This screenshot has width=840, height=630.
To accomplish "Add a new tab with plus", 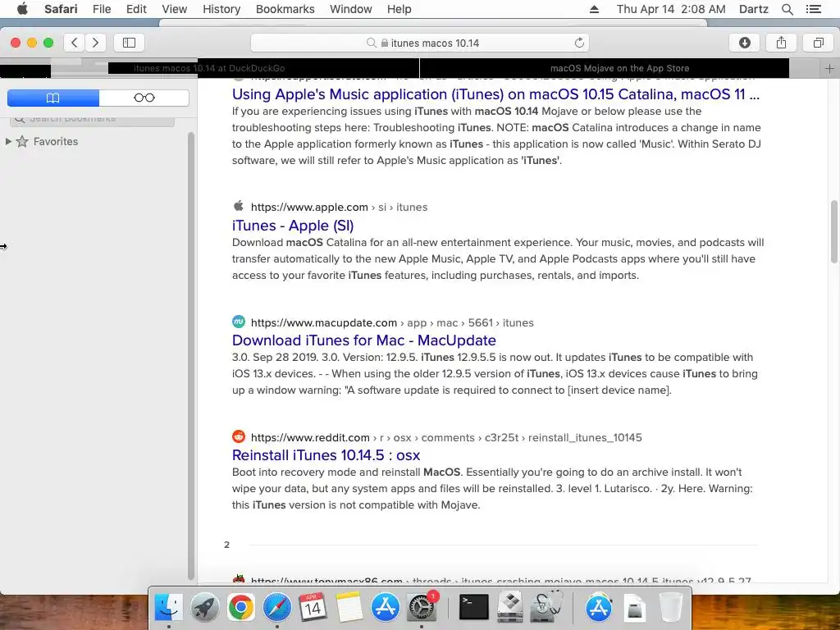I will tap(829, 69).
